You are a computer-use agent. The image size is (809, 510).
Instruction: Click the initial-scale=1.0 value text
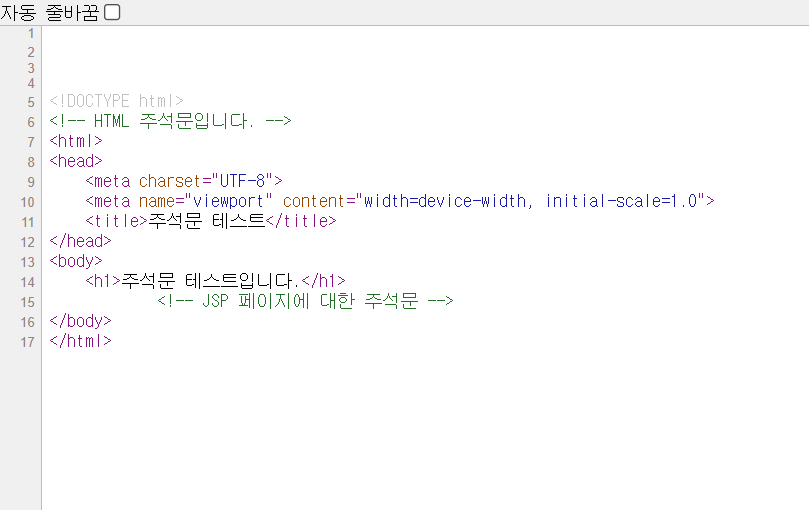tap(622, 201)
